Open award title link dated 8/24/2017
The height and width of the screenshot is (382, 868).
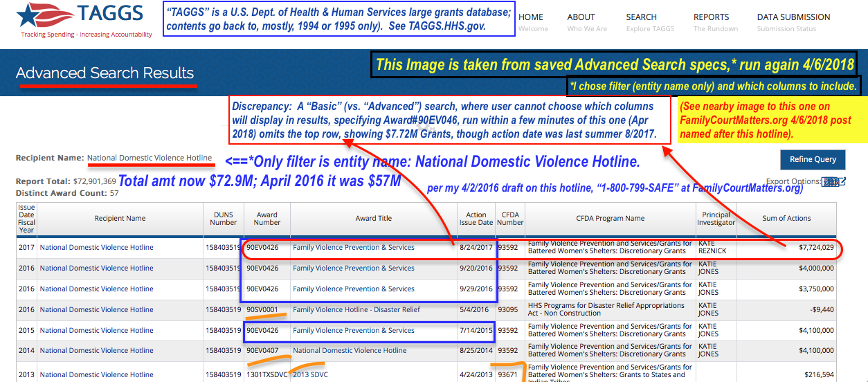click(353, 248)
